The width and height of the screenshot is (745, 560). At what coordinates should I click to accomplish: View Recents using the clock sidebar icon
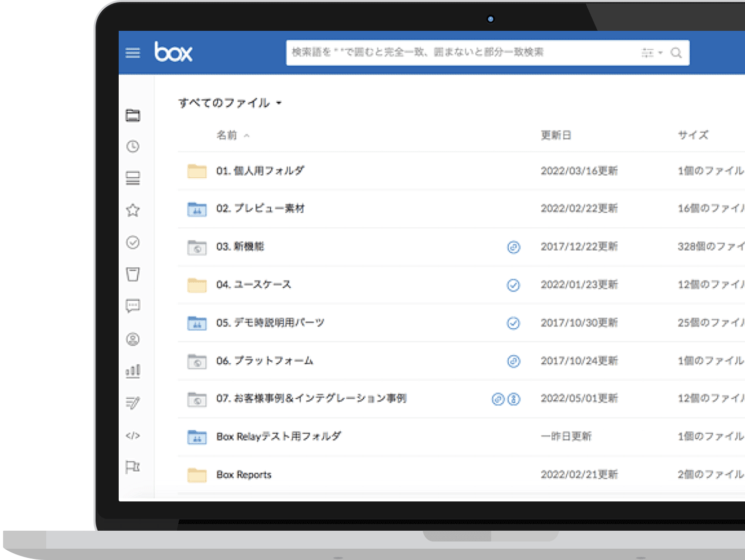point(133,147)
